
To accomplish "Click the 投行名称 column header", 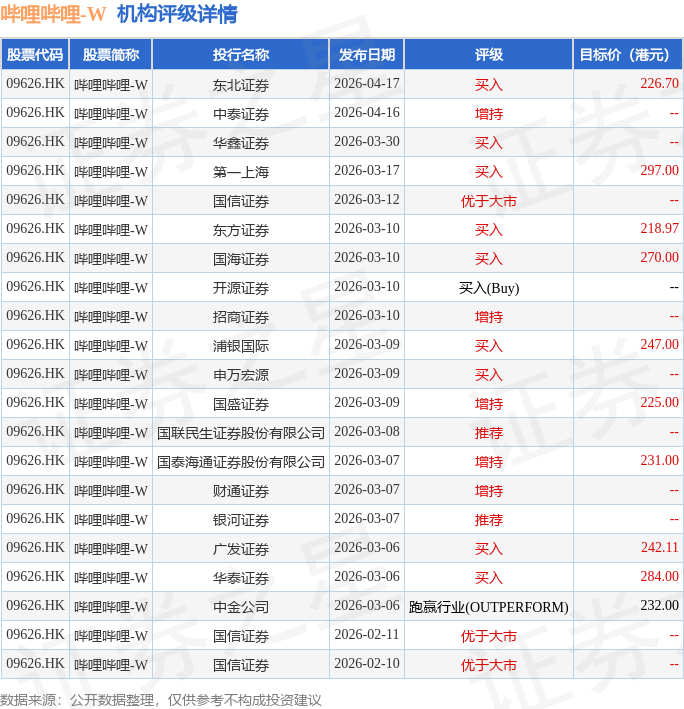I will pyautogui.click(x=241, y=55).
